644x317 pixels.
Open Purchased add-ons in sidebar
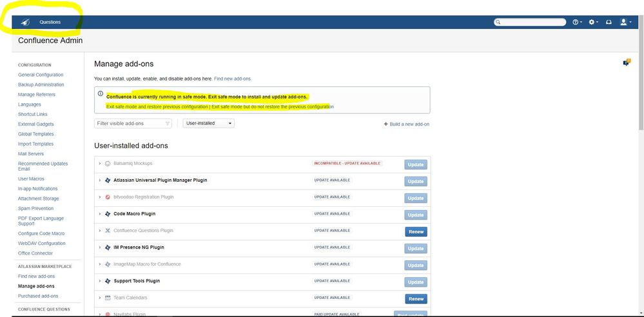pos(38,296)
